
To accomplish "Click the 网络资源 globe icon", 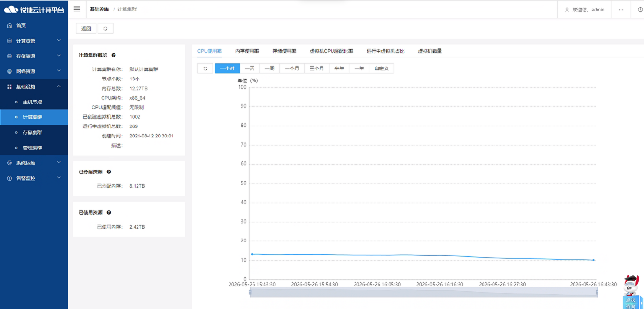I will coord(10,71).
